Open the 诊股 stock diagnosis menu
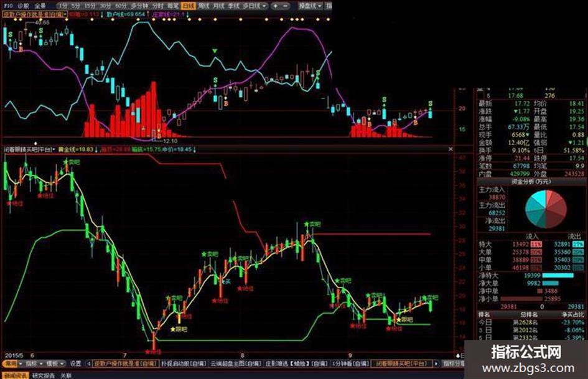588x379 pixels. click(x=23, y=6)
